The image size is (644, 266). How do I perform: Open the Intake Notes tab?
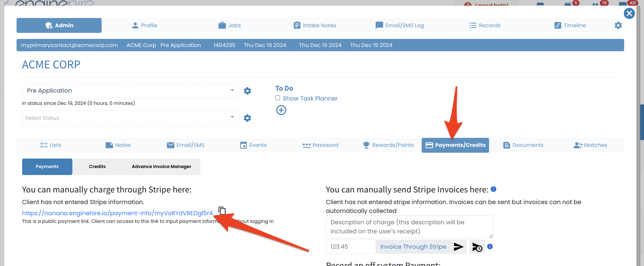tap(315, 25)
